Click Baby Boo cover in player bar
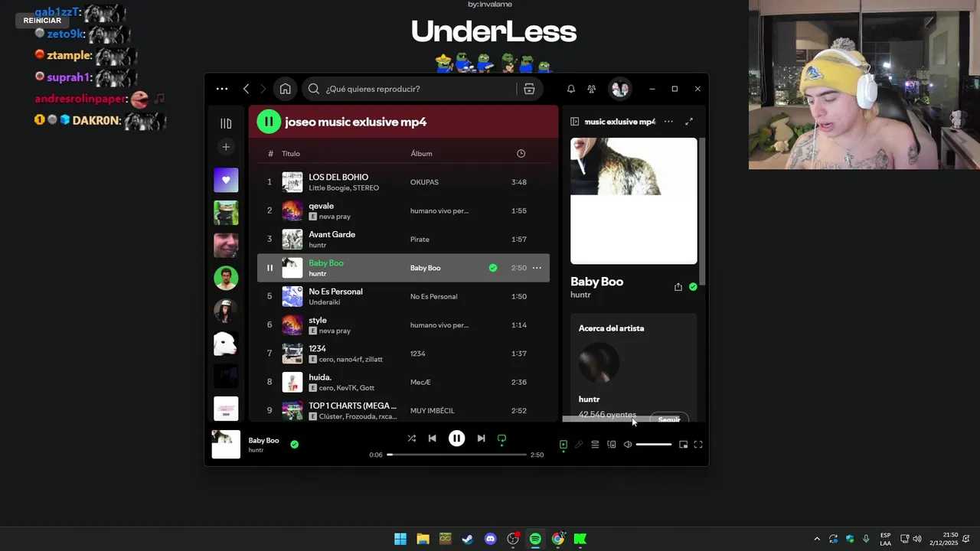This screenshot has width=980, height=551. (x=226, y=444)
